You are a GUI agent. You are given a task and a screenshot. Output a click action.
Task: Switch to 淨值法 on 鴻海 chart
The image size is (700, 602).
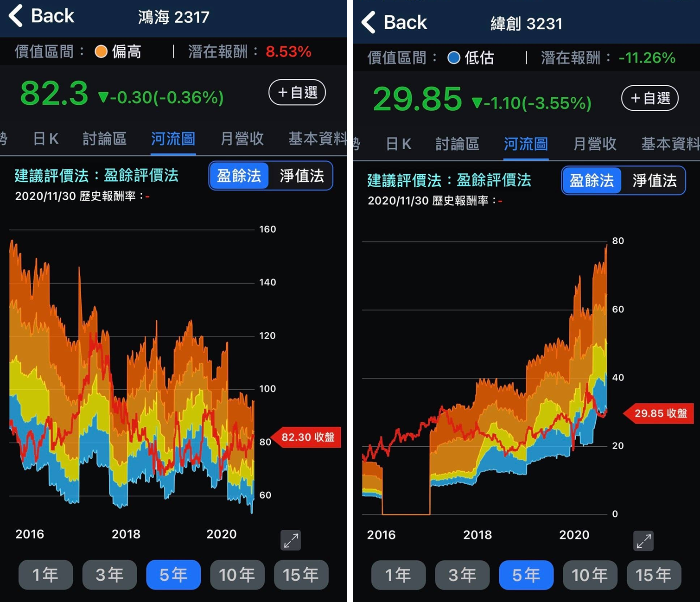coord(302,176)
